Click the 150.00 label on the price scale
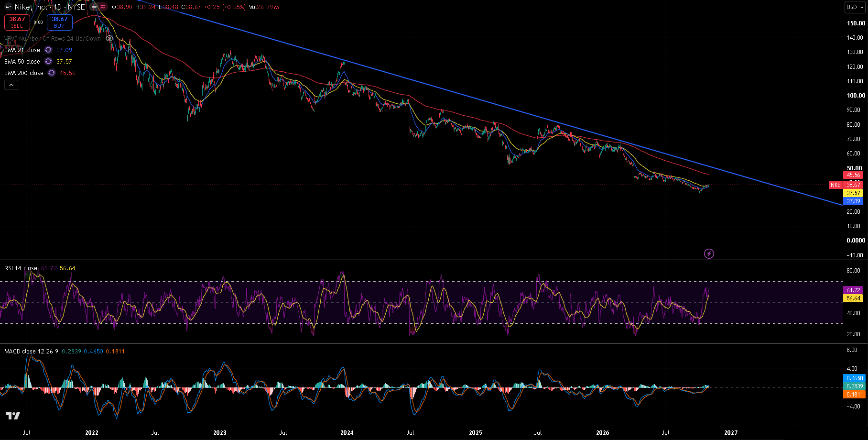Viewport: 868px width, 440px height. tap(856, 23)
